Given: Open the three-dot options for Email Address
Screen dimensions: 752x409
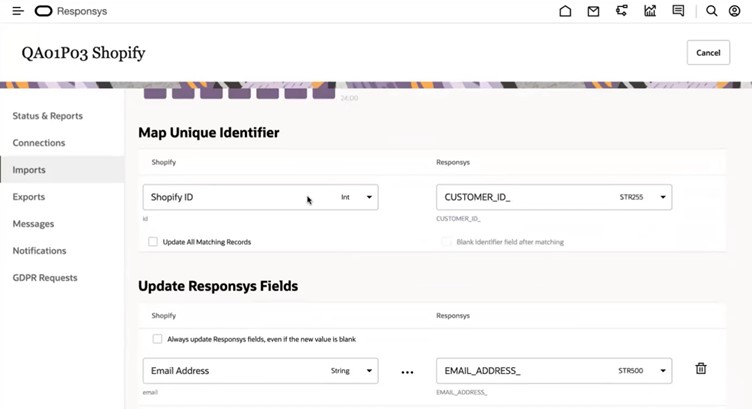Looking at the screenshot, I should pyautogui.click(x=407, y=372).
